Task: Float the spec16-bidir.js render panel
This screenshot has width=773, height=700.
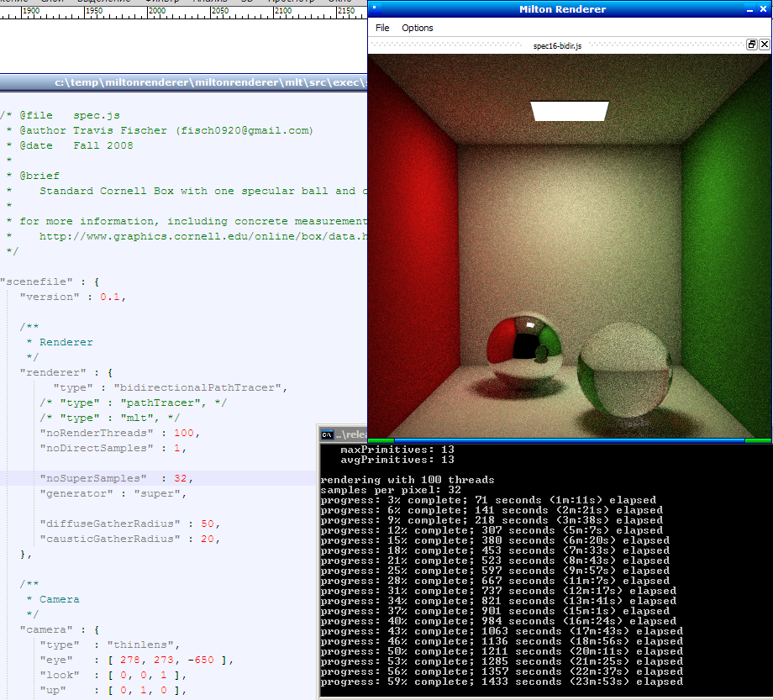Action: (751, 45)
